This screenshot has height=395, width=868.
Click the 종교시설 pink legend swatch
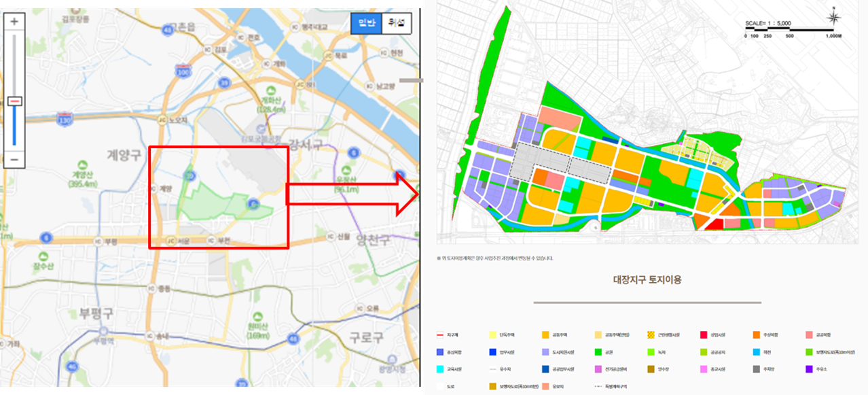tap(704, 369)
